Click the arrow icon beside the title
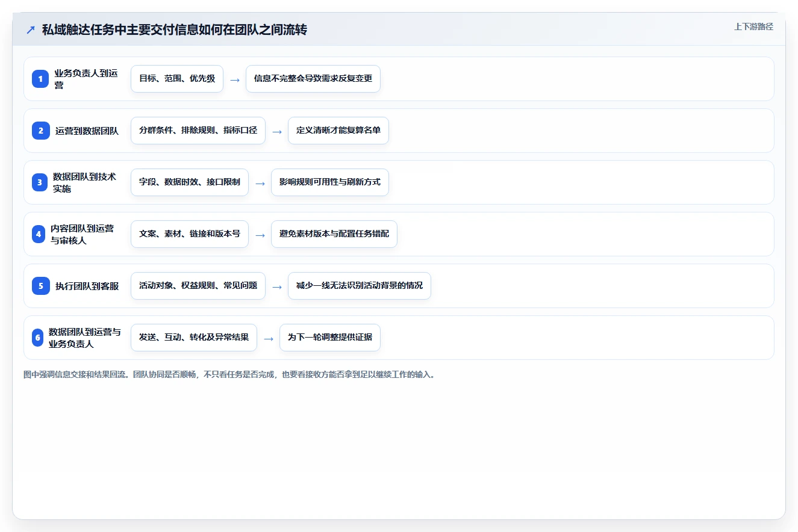 pyautogui.click(x=30, y=29)
